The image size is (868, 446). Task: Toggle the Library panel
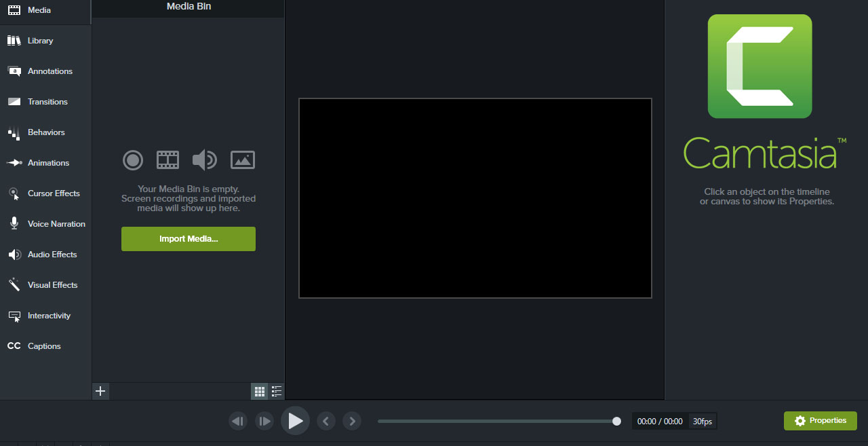[x=45, y=41]
